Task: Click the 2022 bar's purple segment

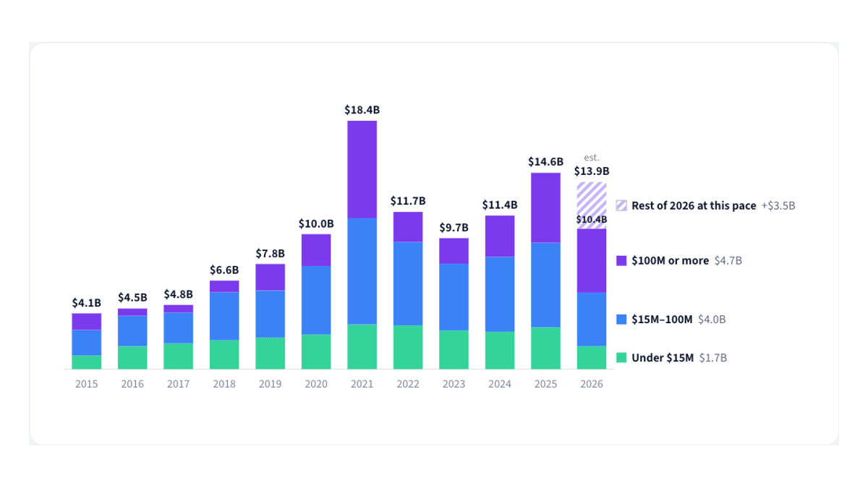Action: pos(408,227)
